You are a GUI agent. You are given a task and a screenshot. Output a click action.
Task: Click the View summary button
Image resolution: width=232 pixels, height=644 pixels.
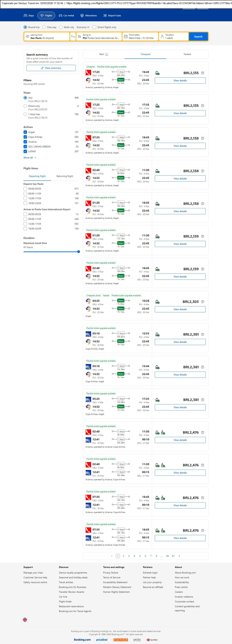point(51,68)
